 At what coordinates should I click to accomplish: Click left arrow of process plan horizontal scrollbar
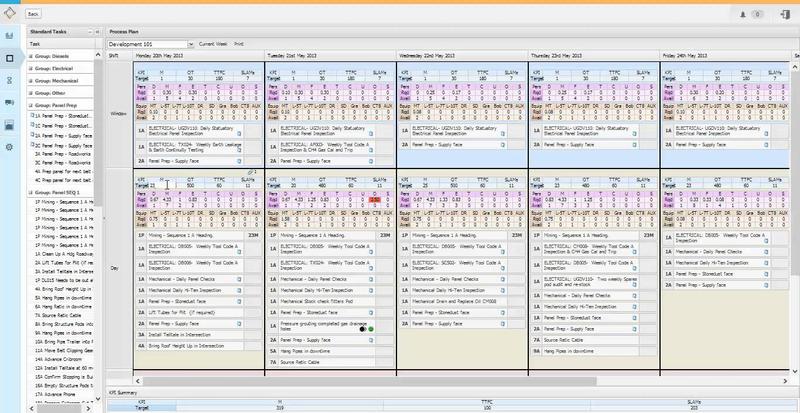coord(138,381)
